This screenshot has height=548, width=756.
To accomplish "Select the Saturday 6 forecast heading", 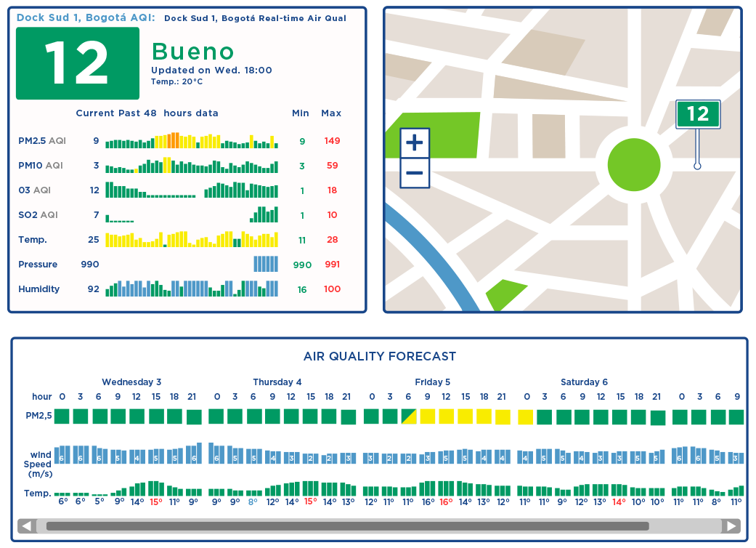I will 584,382.
